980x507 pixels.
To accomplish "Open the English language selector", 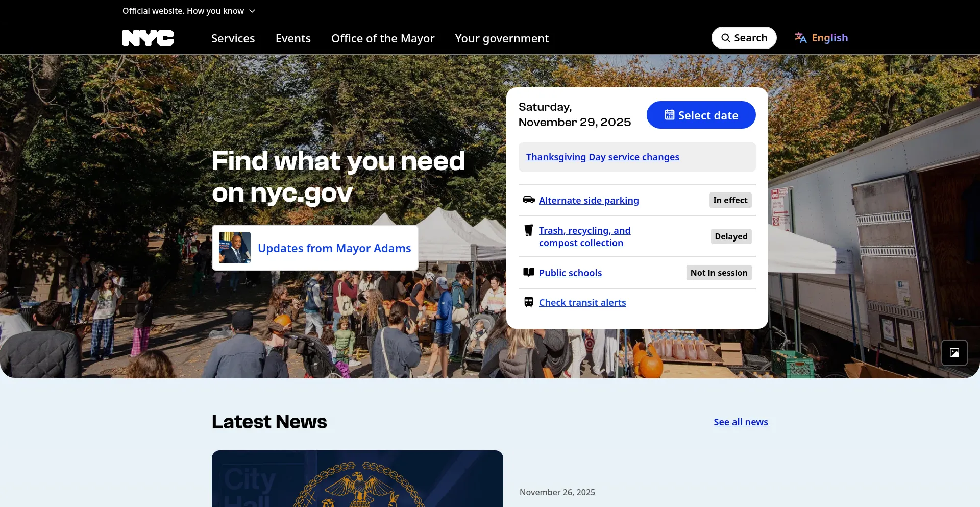I will 829,38.
